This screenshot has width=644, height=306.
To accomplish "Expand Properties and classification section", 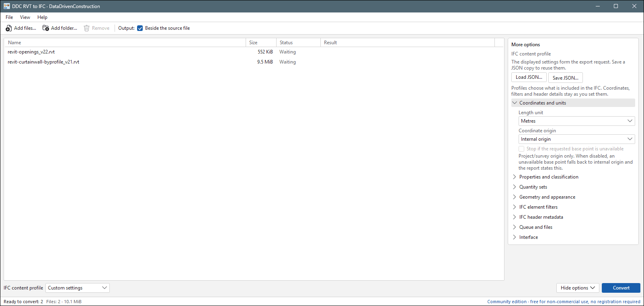I will pos(573,177).
